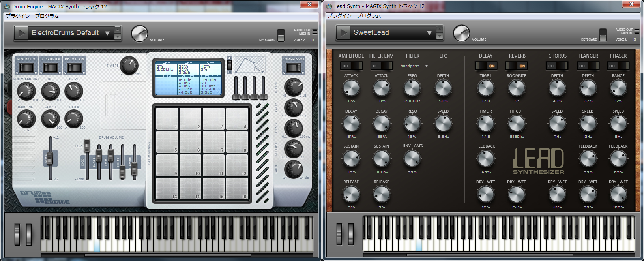Enable the Amplitude section switch
The width and height of the screenshot is (644, 261).
tap(351, 66)
